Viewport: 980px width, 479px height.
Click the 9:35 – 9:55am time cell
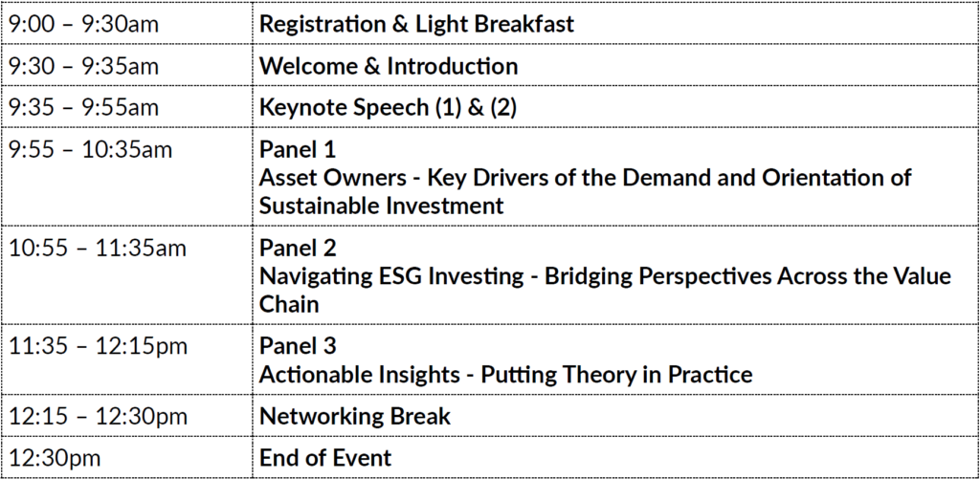(x=83, y=108)
